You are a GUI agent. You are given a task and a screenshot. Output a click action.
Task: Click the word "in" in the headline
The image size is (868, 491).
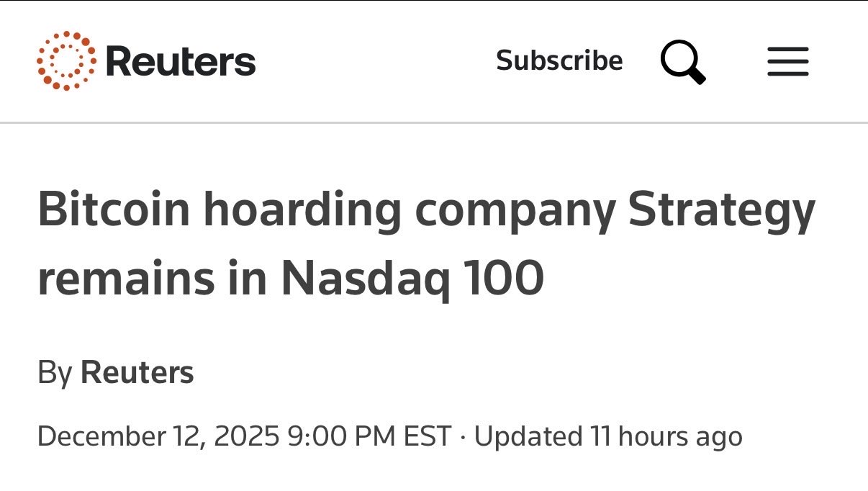(x=249, y=279)
